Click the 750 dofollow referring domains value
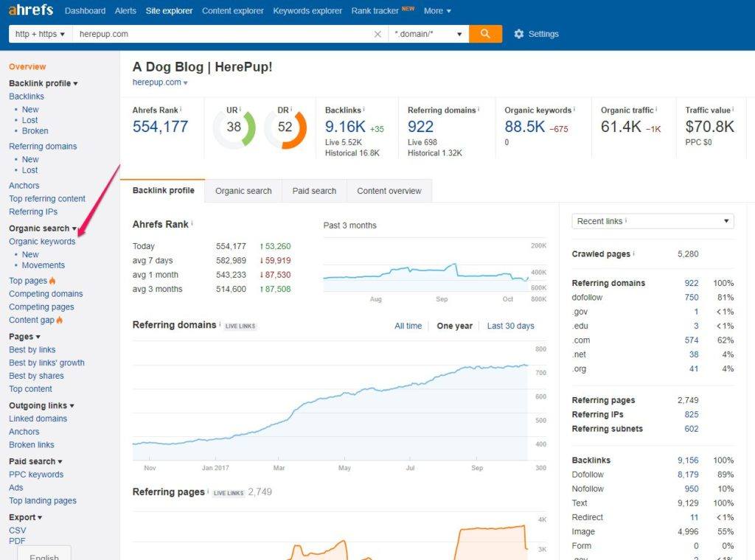 692,298
